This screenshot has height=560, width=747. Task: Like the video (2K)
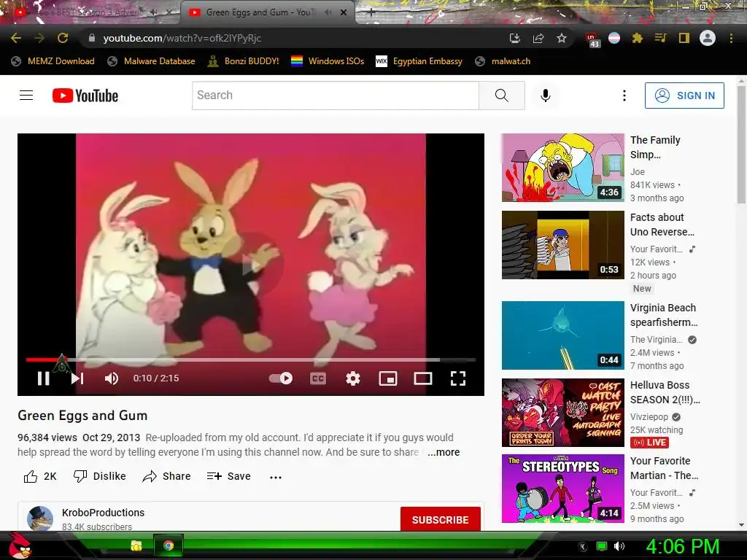40,476
